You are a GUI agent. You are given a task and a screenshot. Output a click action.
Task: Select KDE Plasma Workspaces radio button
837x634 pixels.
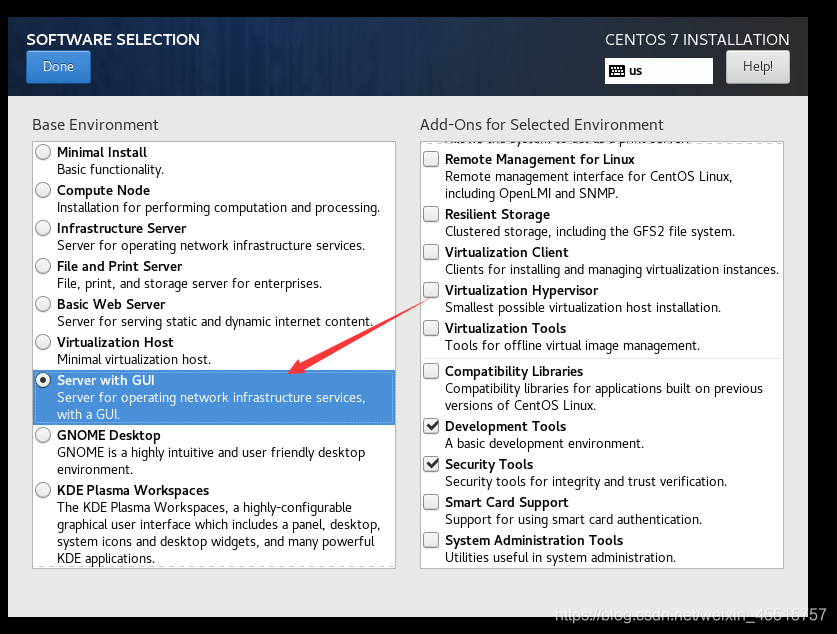(x=43, y=490)
